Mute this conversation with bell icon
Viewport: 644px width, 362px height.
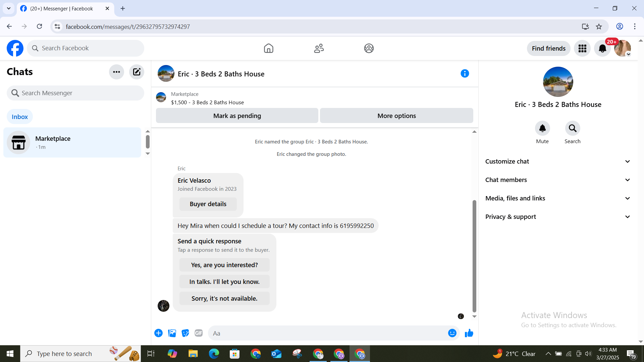[x=542, y=128]
